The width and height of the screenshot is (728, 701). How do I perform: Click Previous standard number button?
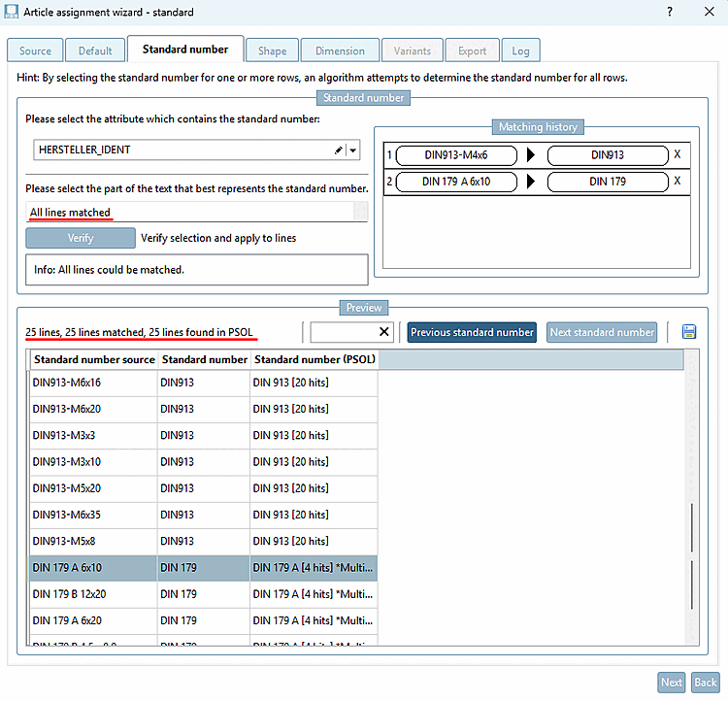coord(472,332)
